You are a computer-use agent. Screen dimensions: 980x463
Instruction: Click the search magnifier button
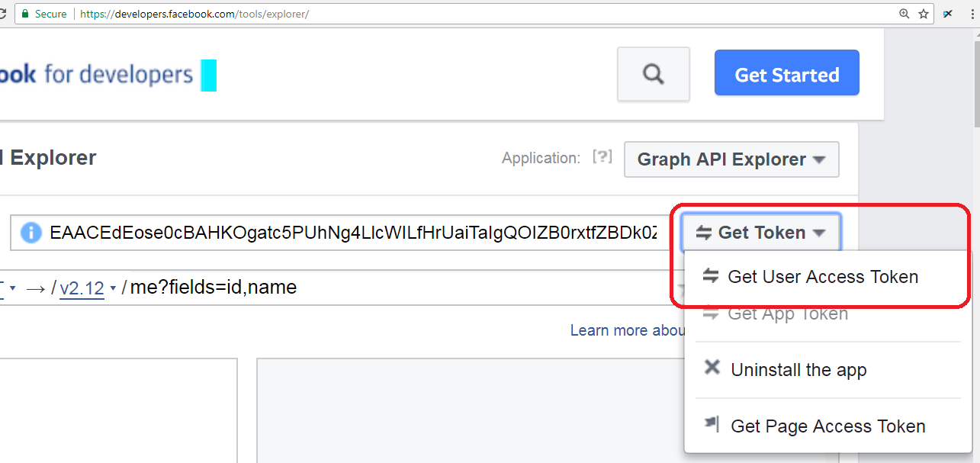point(653,74)
